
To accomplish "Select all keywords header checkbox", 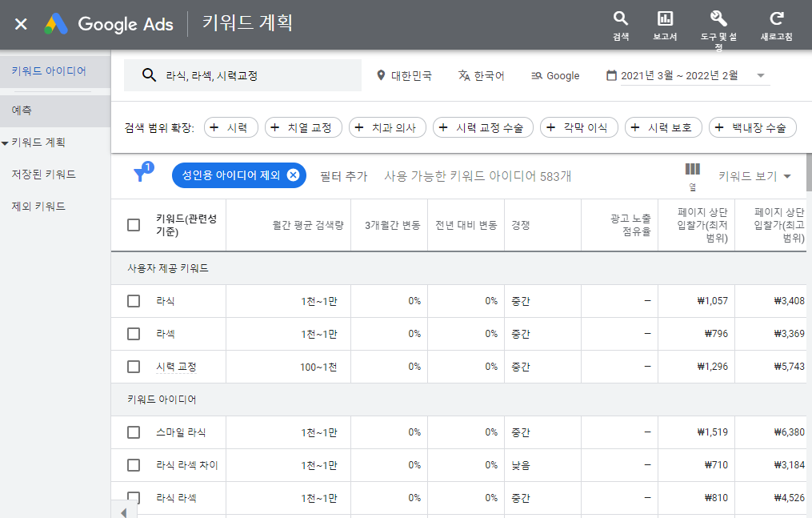I will pos(134,225).
